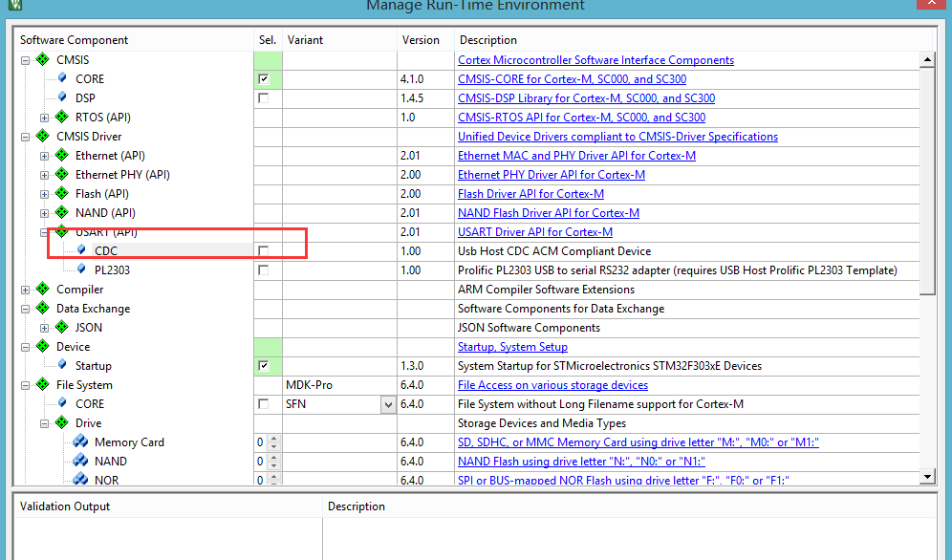
Task: Expand the Ethernet PHY (API) node
Action: pos(44,175)
